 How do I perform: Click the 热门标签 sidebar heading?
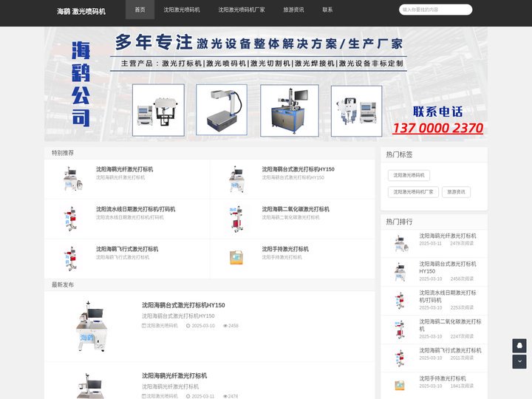pos(399,154)
